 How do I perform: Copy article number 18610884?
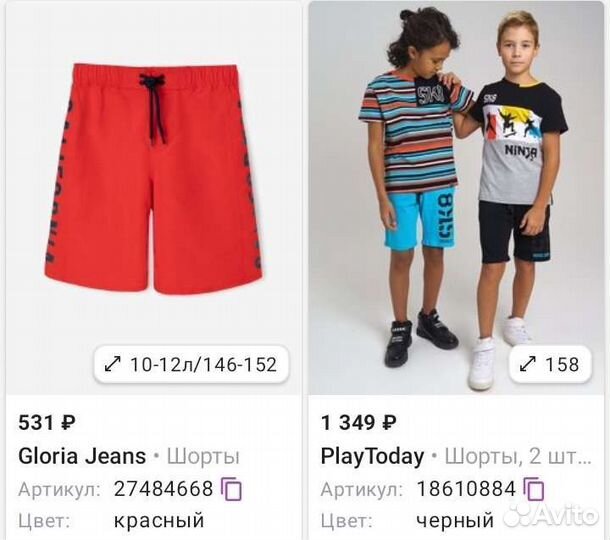coord(534,489)
